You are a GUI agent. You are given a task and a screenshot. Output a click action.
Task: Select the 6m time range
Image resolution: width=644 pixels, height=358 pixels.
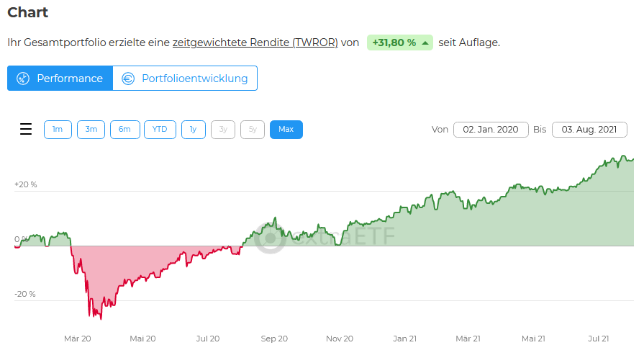tap(125, 130)
